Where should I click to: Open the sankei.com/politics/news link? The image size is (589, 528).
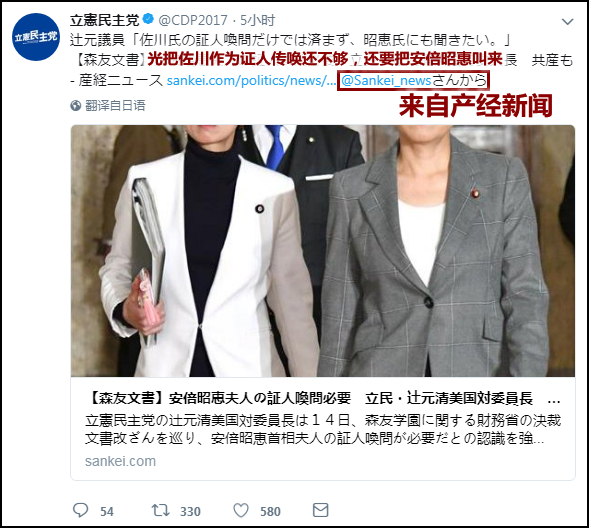click(x=251, y=80)
